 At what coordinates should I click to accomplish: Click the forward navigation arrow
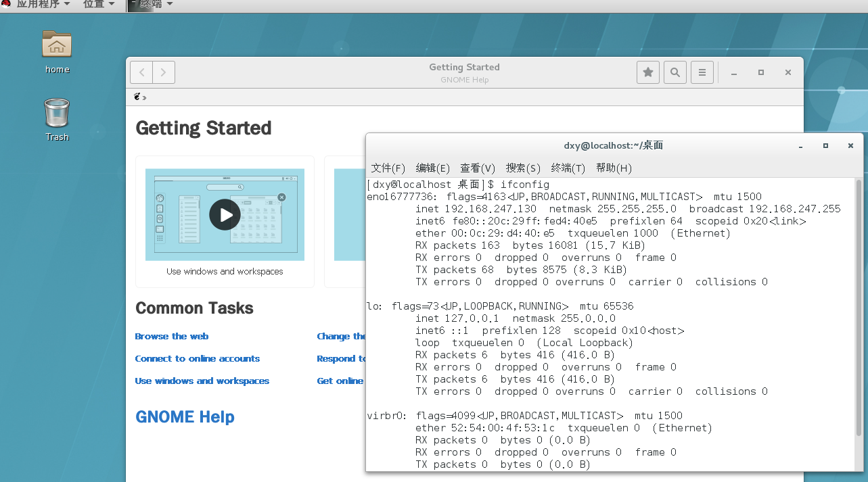point(164,72)
